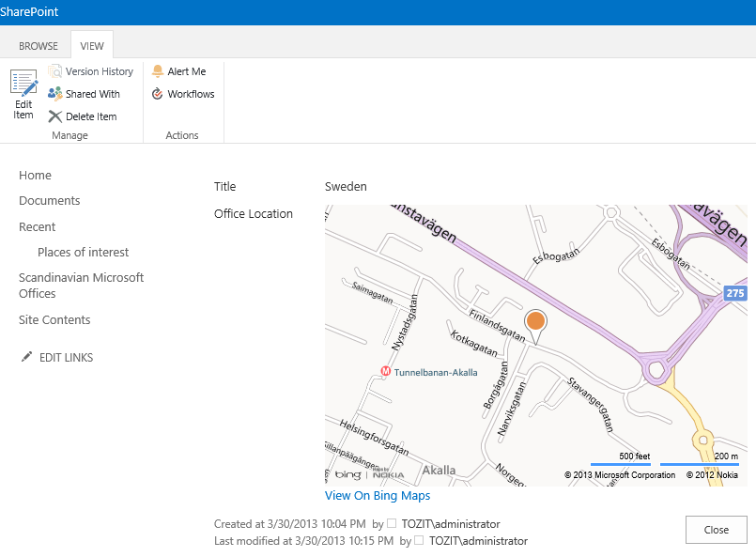Viewport: 756px width, 557px height.
Task: Click the Narviksgatan street label
Action: [x=511, y=409]
